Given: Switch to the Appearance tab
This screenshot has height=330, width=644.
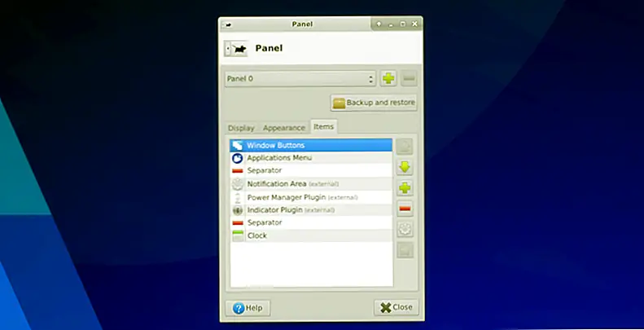Looking at the screenshot, I should pos(284,128).
